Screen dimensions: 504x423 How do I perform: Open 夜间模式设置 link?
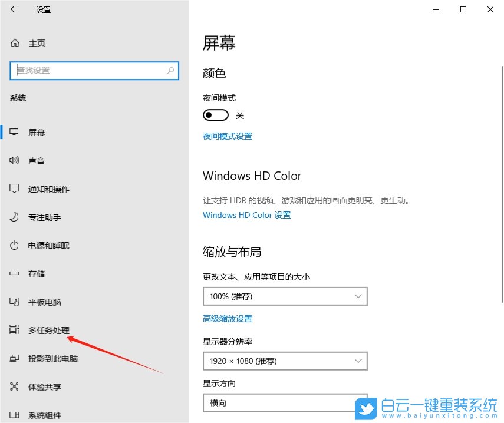pos(228,136)
